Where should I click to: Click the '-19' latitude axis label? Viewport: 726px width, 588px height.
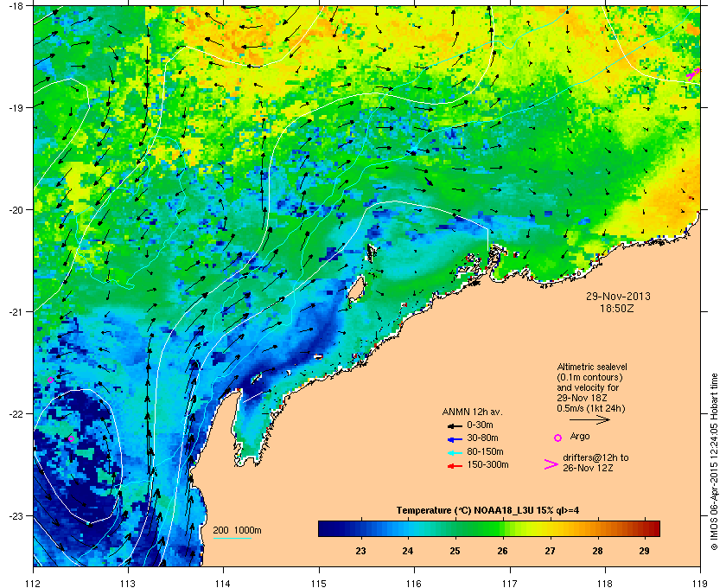coord(15,107)
